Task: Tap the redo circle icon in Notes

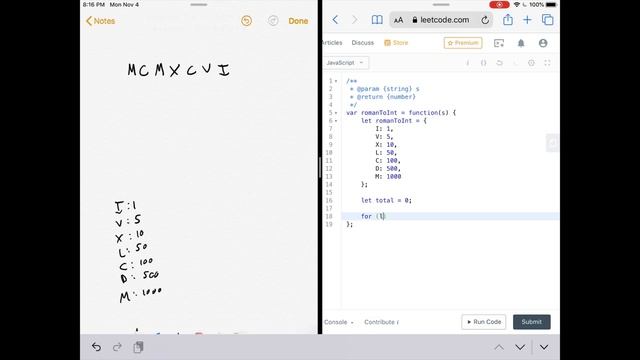Action: [273, 21]
